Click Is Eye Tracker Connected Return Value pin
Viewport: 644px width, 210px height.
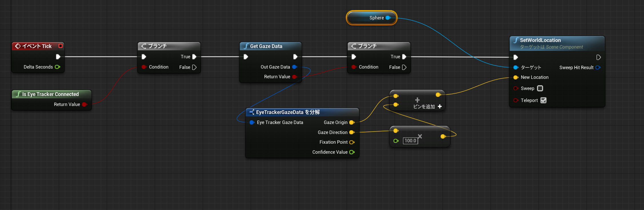tap(85, 104)
